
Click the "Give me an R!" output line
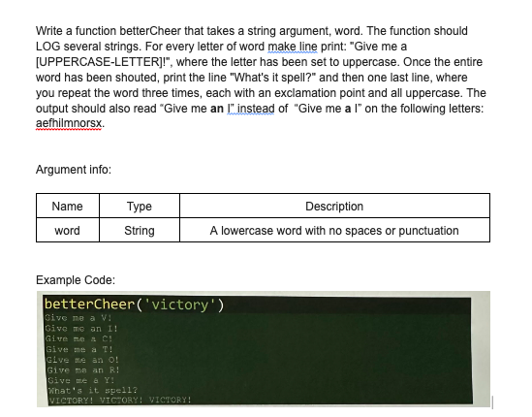83,369
